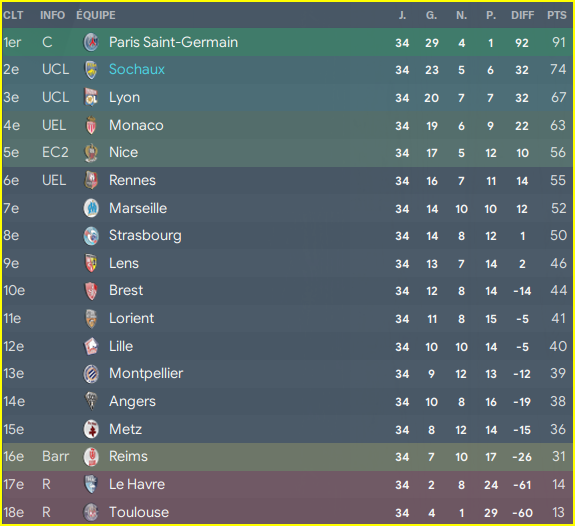Click the Paris Saint-Germain club crest
This screenshot has height=526, width=575.
tap(91, 42)
